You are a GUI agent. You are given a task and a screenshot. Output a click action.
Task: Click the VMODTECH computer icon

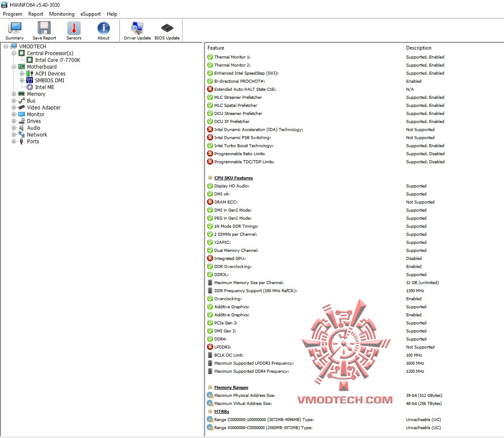14,46
